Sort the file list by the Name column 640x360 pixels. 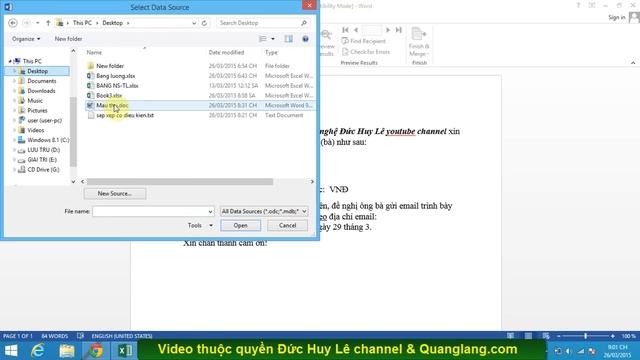[94, 52]
